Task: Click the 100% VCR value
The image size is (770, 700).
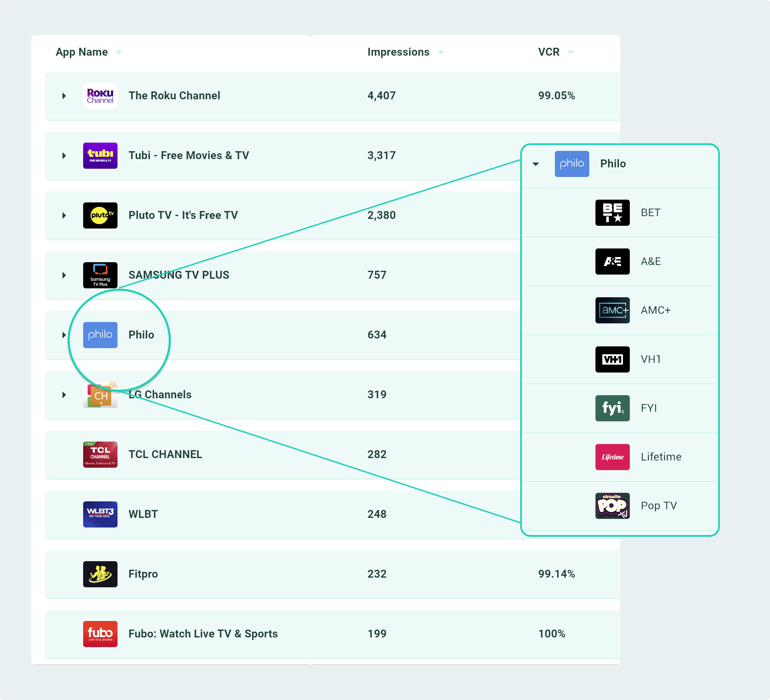Action: tap(551, 634)
